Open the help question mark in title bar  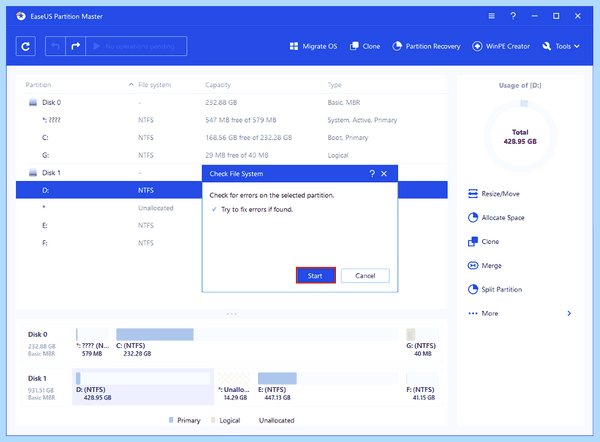513,16
